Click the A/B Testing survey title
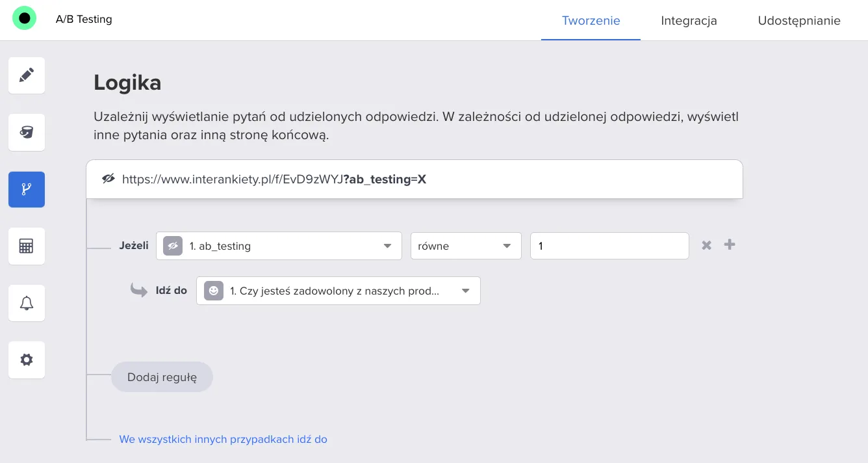Viewport: 868px width, 463px height. coord(84,20)
